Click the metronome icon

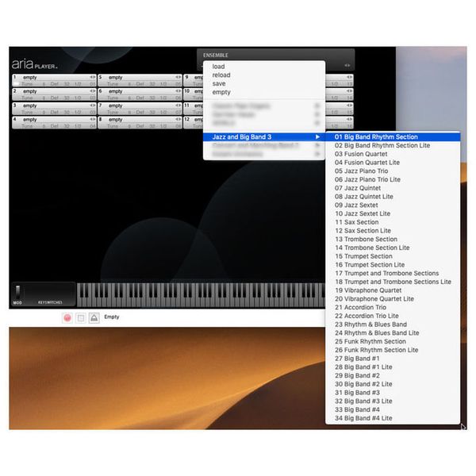point(94,317)
